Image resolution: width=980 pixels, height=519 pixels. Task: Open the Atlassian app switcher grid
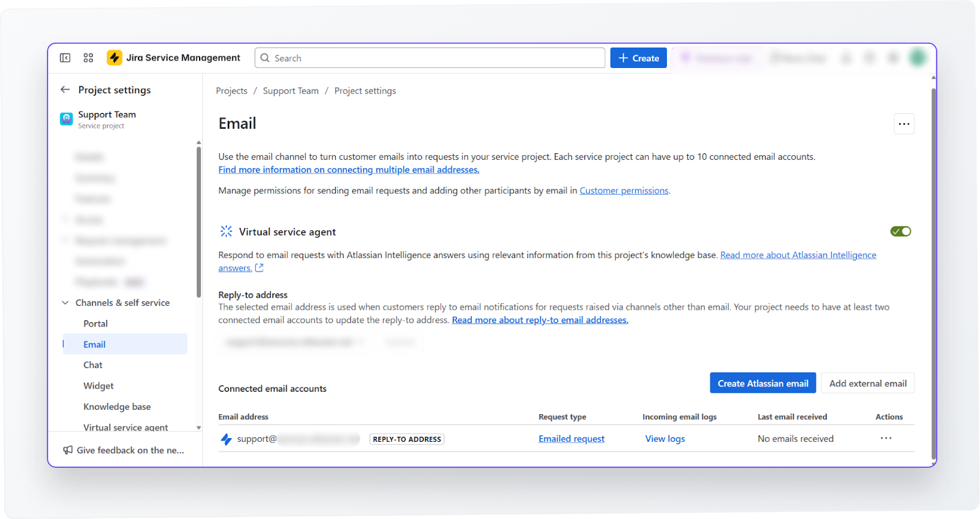(x=88, y=58)
